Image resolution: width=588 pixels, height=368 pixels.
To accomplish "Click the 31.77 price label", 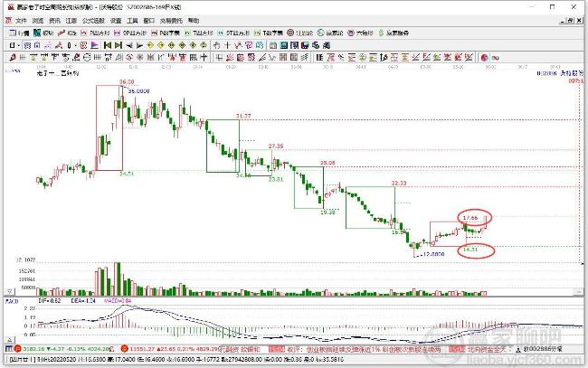I will [x=243, y=116].
